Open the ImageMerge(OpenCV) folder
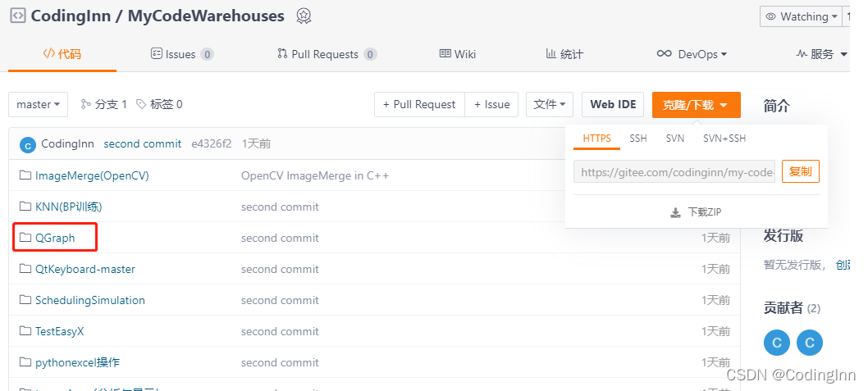This screenshot has width=868, height=391. 92,175
